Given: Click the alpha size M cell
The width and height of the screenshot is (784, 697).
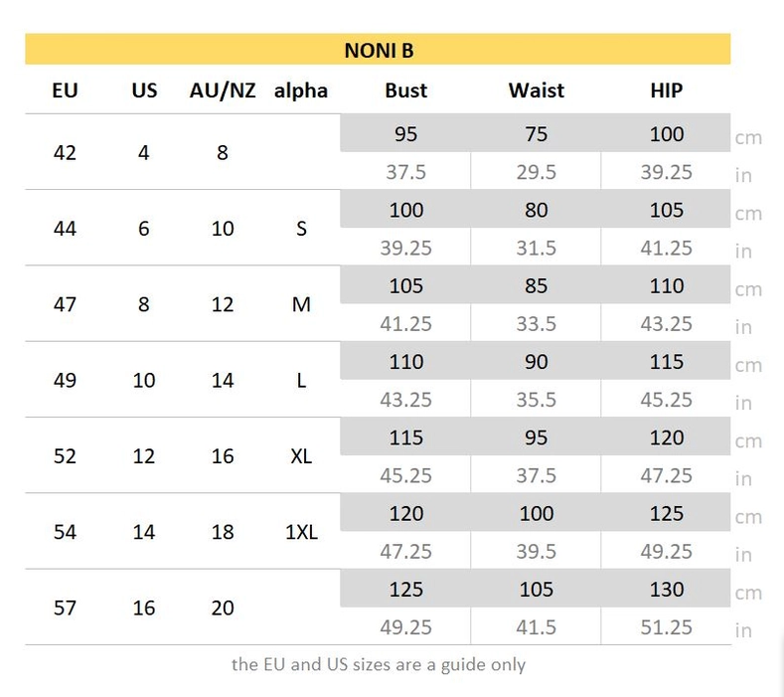Looking at the screenshot, I should 301,304.
